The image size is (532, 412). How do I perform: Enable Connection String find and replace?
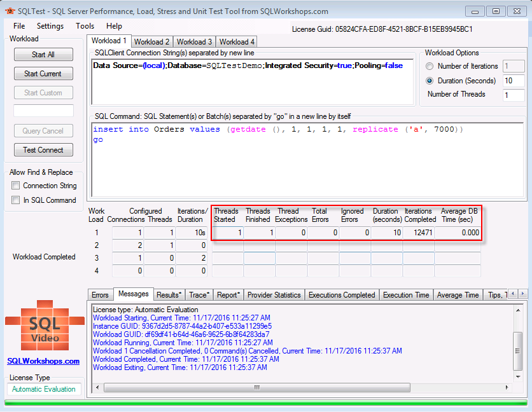point(16,186)
